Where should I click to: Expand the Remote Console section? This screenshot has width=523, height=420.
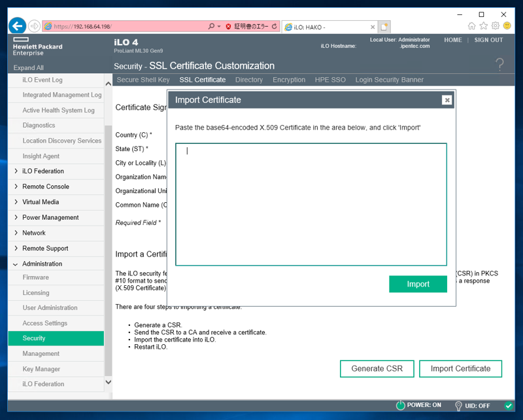pos(16,186)
